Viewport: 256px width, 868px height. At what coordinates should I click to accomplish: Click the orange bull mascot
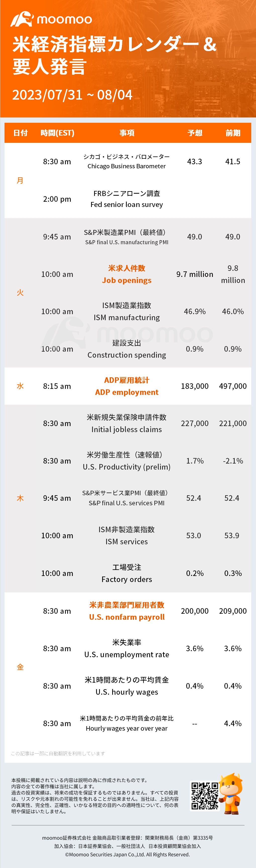click(x=231, y=794)
